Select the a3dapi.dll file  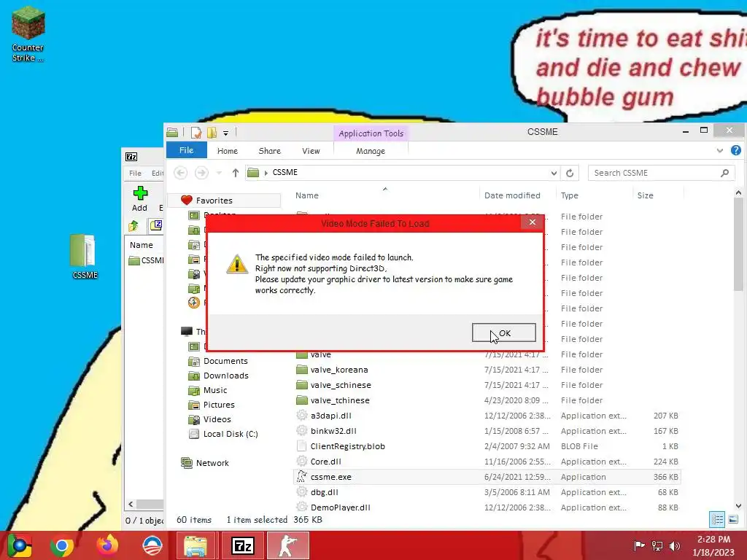[x=330, y=415]
